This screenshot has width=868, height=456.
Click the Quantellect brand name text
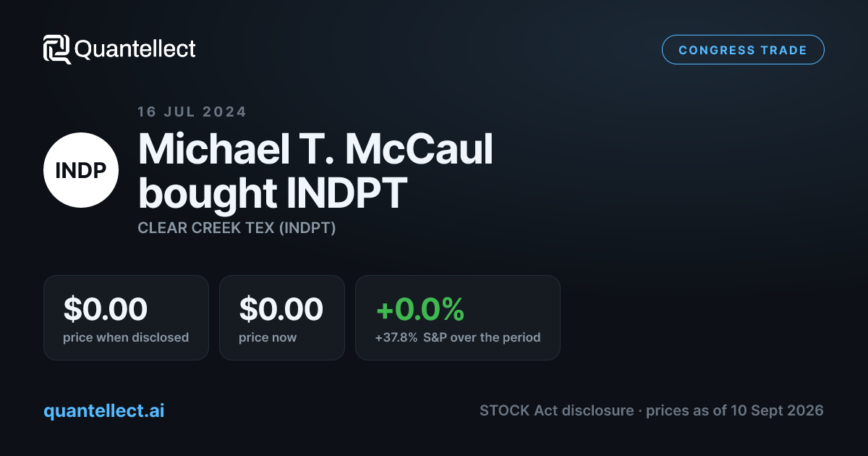[135, 49]
